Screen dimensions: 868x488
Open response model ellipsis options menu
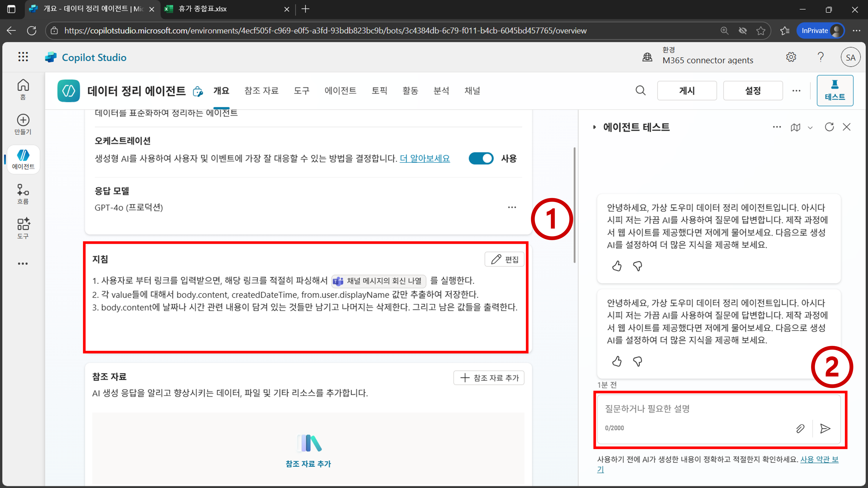pos(512,207)
